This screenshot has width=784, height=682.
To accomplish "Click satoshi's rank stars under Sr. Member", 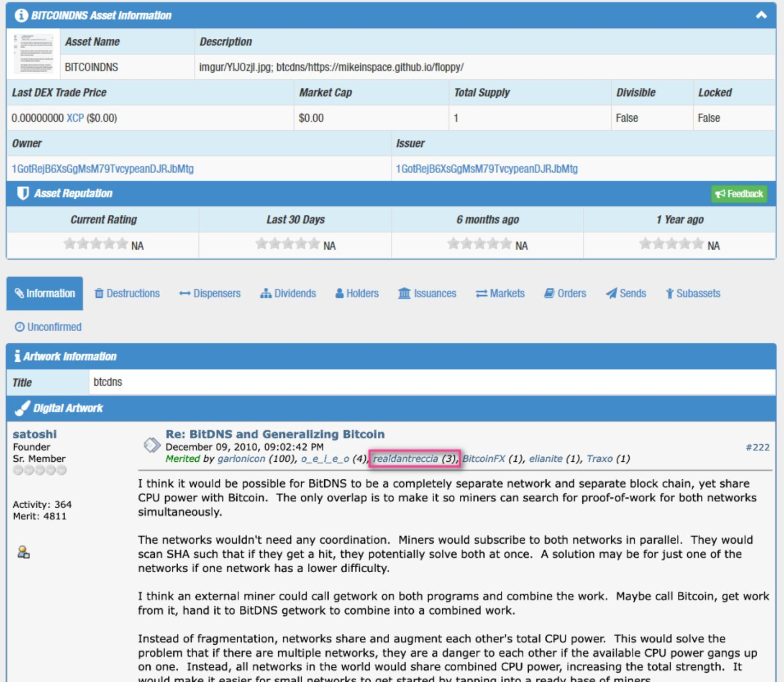I will pos(39,470).
